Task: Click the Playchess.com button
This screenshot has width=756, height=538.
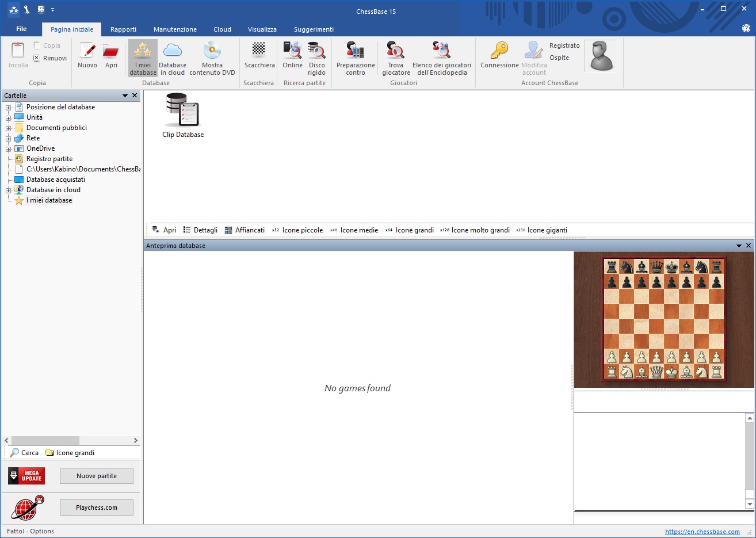Action: point(97,508)
